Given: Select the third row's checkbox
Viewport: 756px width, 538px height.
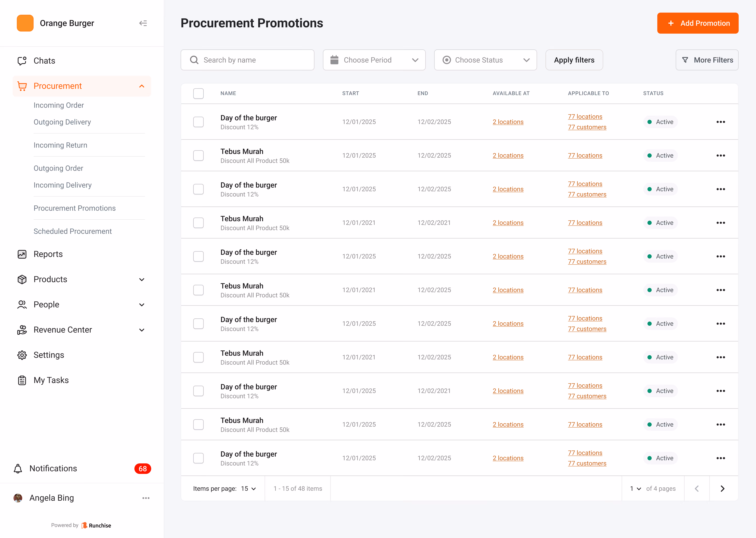Looking at the screenshot, I should pyautogui.click(x=198, y=189).
